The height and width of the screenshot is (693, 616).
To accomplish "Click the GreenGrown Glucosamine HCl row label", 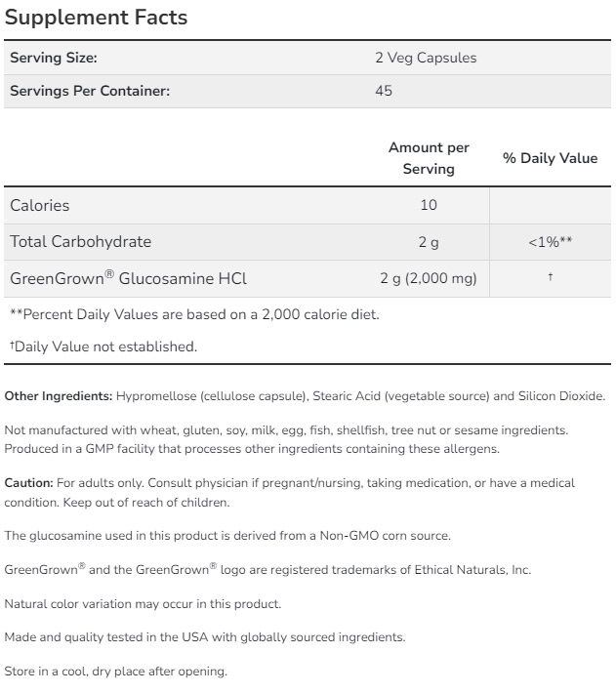I will (128, 278).
